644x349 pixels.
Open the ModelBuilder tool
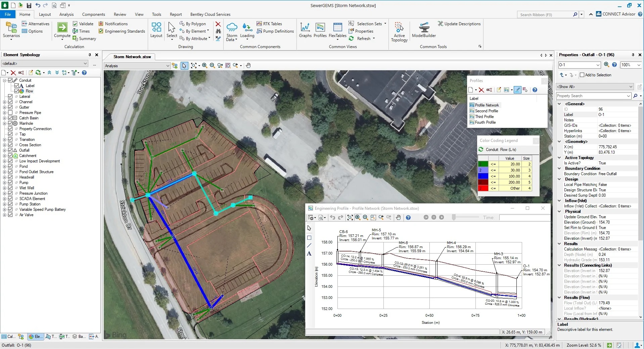pos(424,30)
